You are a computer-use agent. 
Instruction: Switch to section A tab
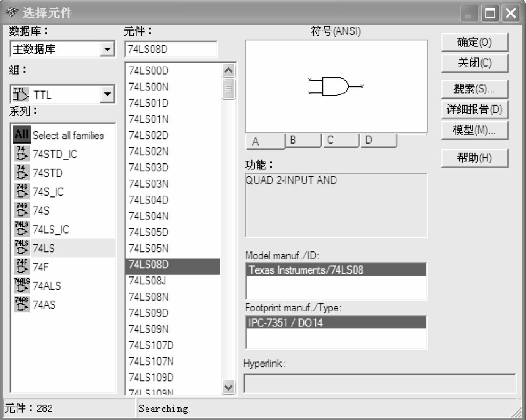pyautogui.click(x=265, y=141)
